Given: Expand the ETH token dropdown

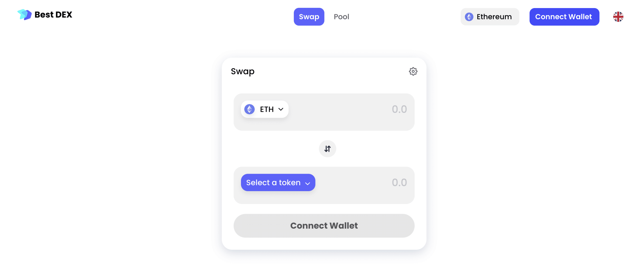Looking at the screenshot, I should [x=264, y=109].
